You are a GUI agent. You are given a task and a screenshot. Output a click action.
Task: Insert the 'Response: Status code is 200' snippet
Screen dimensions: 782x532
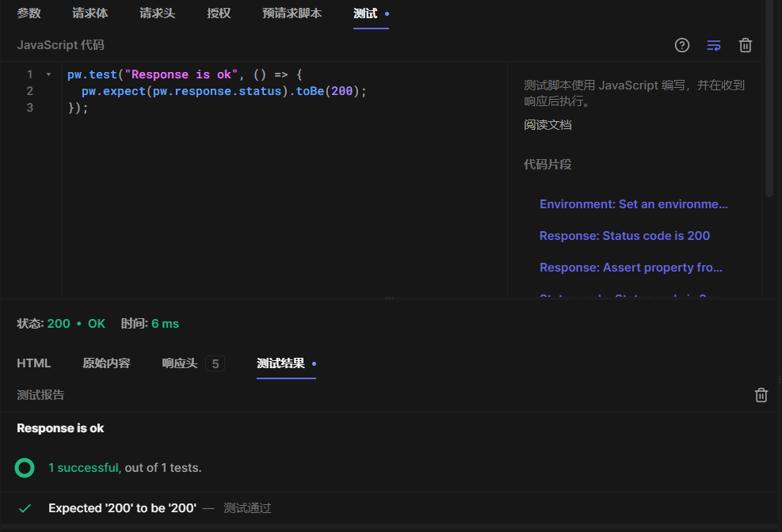click(x=625, y=235)
